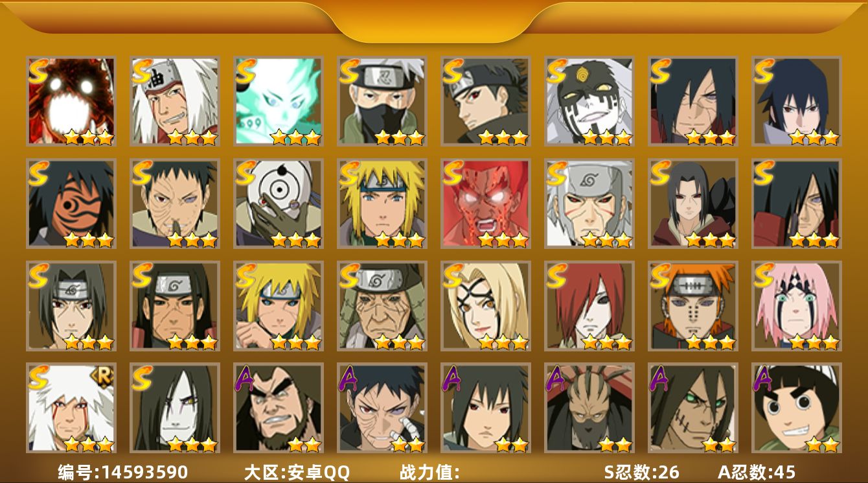Choose the A-rank bearded thick-eyebrow ninja

[x=278, y=408]
